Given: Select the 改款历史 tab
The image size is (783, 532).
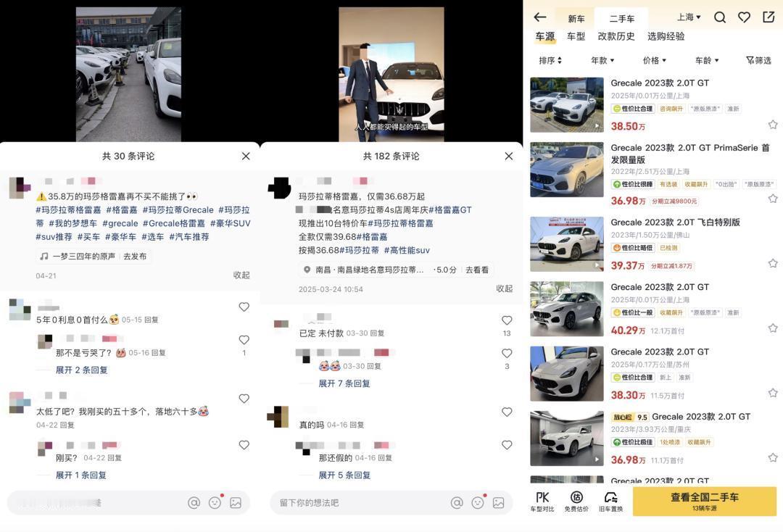Looking at the screenshot, I should tap(616, 36).
